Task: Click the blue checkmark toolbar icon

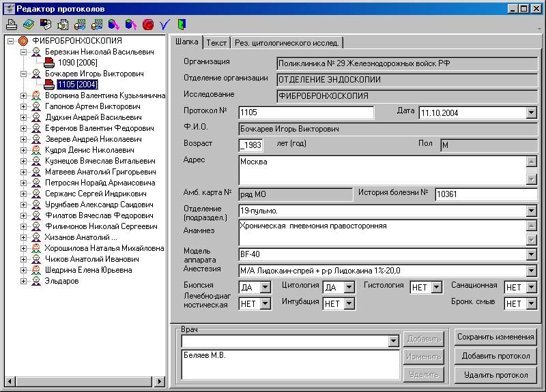Action: (x=164, y=25)
